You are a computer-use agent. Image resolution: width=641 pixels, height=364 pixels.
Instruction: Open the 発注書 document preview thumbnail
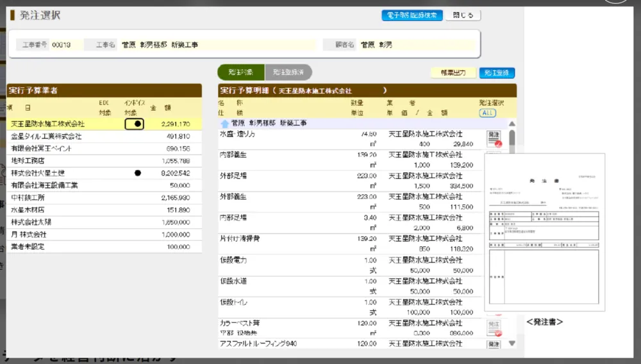pos(544,232)
